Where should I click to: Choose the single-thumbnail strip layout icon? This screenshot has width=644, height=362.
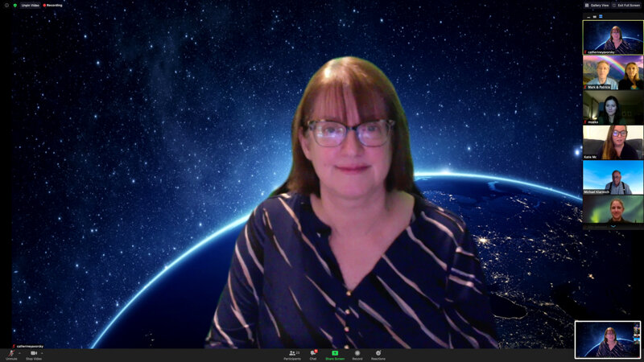[594, 17]
